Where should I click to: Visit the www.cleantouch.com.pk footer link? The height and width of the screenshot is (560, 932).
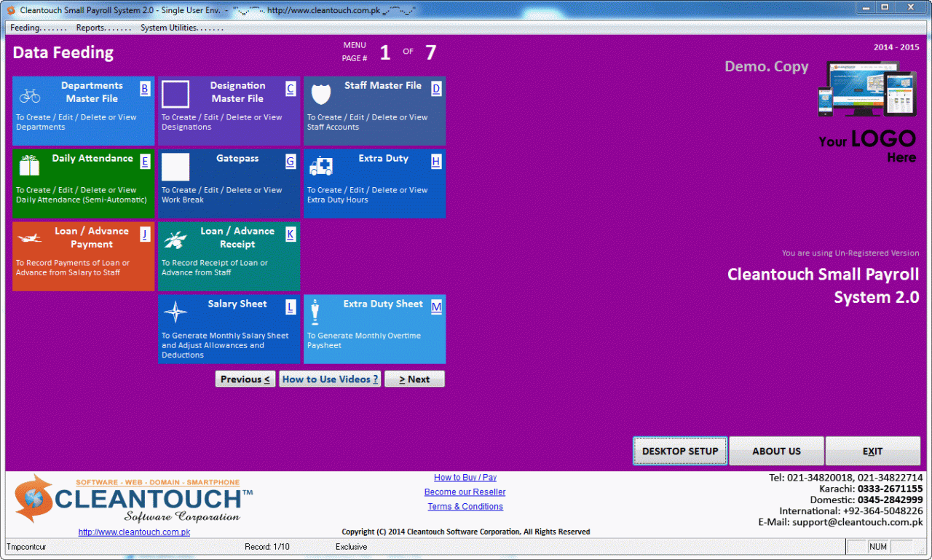pyautogui.click(x=134, y=532)
